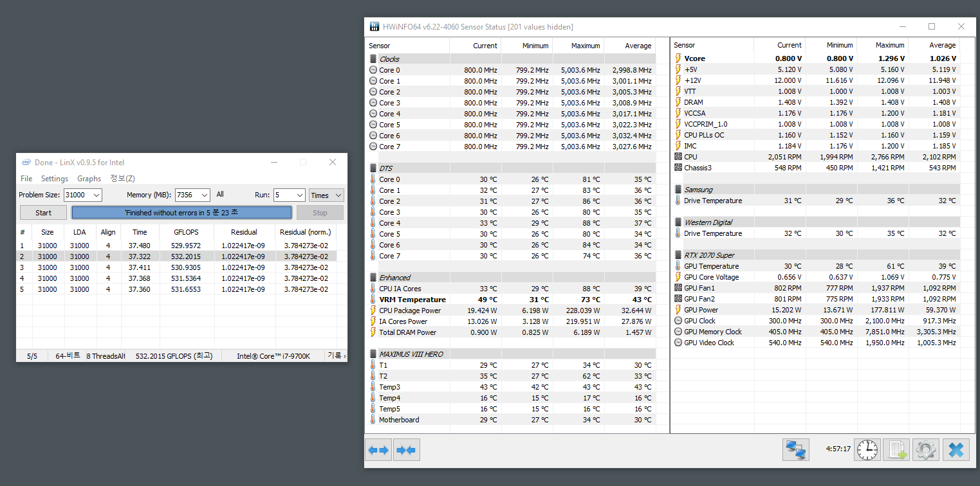Select LinX result row with 530.9305 GFLOPS
Viewport: 980px width, 486px height.
pyautogui.click(x=176, y=267)
